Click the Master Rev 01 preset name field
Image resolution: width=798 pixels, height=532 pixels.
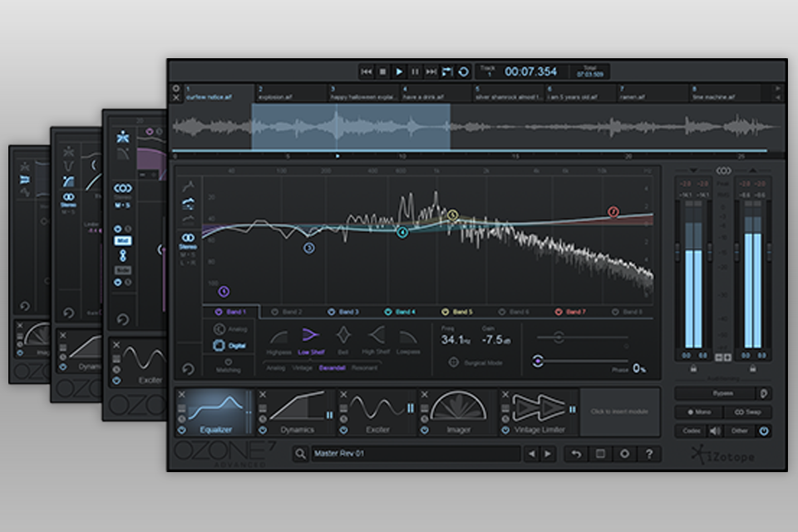(x=416, y=454)
